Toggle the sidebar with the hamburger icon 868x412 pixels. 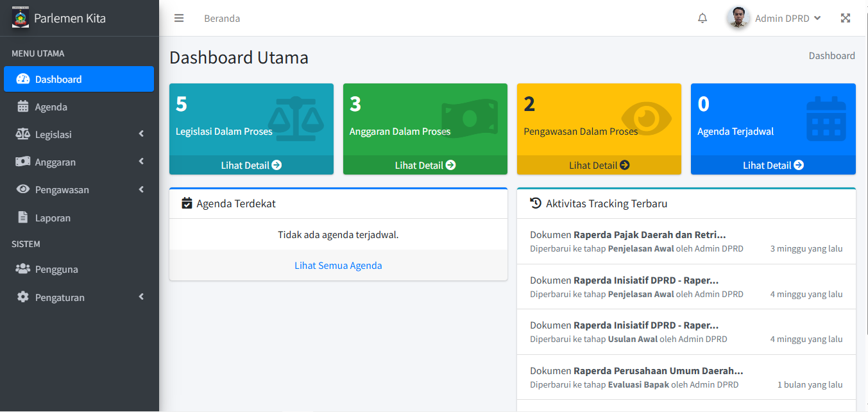179,18
